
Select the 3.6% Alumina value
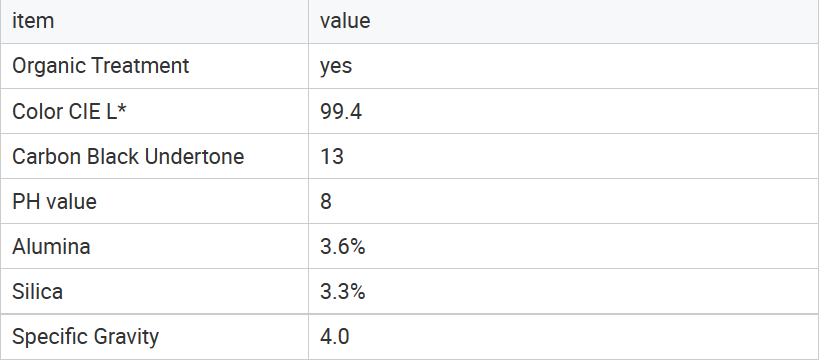[x=564, y=246]
